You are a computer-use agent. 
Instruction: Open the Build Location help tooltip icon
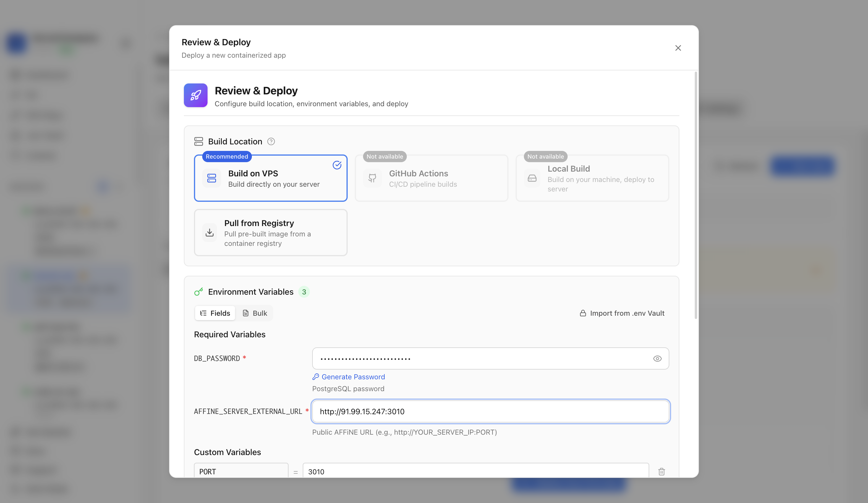(271, 141)
